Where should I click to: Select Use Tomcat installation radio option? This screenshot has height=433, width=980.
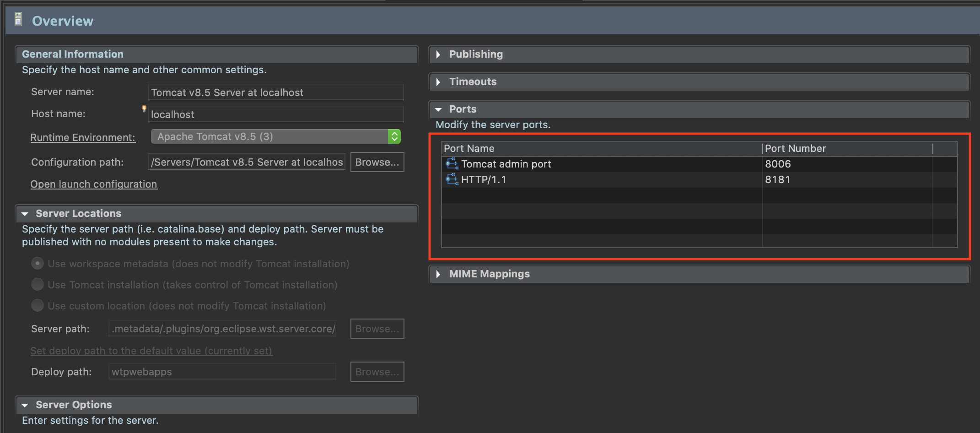38,285
